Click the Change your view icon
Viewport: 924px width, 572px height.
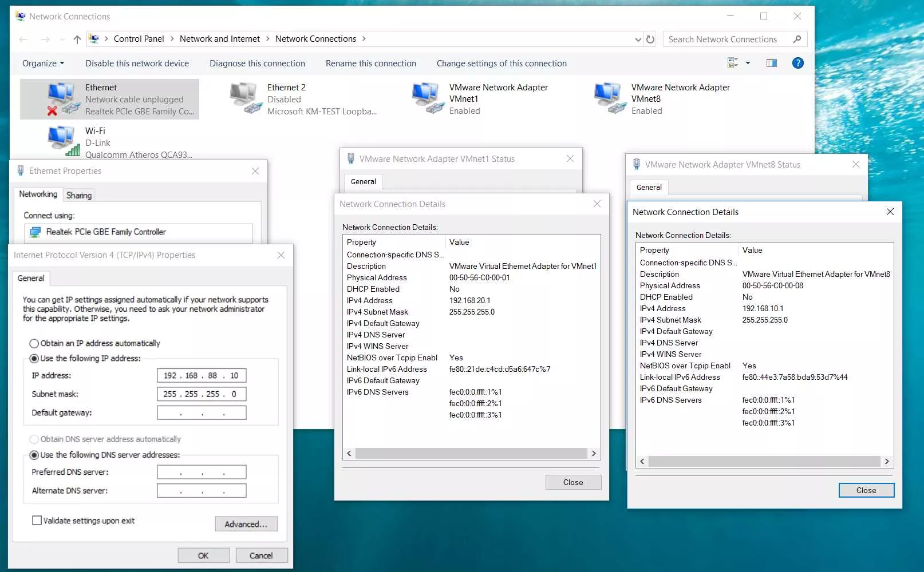point(733,63)
